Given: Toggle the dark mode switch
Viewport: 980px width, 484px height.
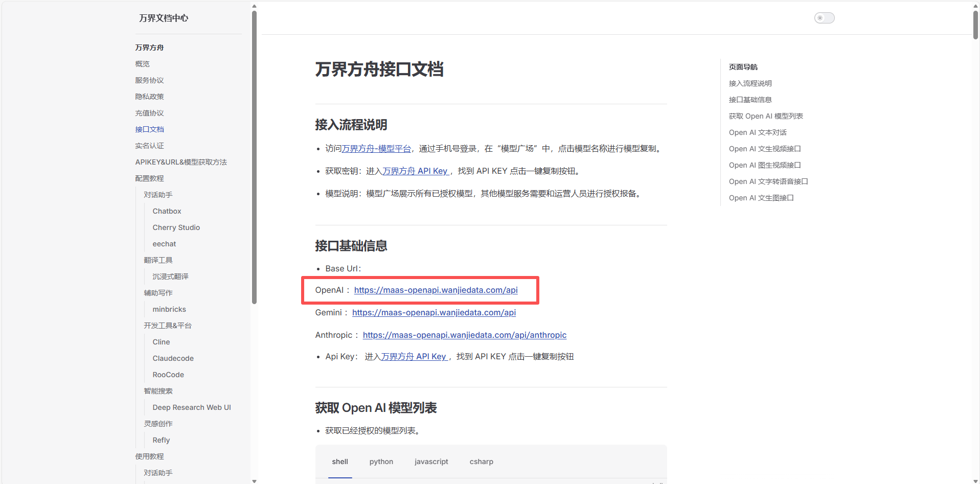Looking at the screenshot, I should tap(824, 17).
